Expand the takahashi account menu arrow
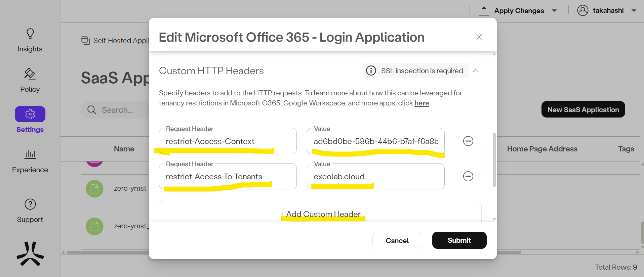 [x=634, y=11]
